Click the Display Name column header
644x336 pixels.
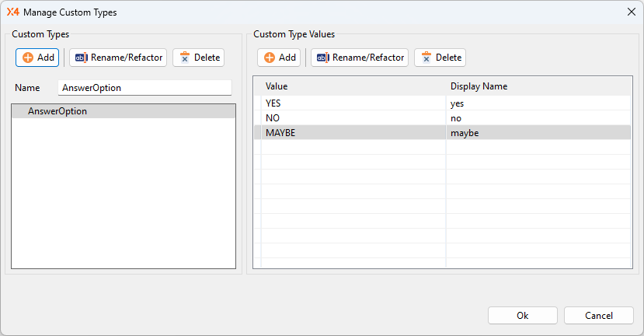tap(538, 86)
